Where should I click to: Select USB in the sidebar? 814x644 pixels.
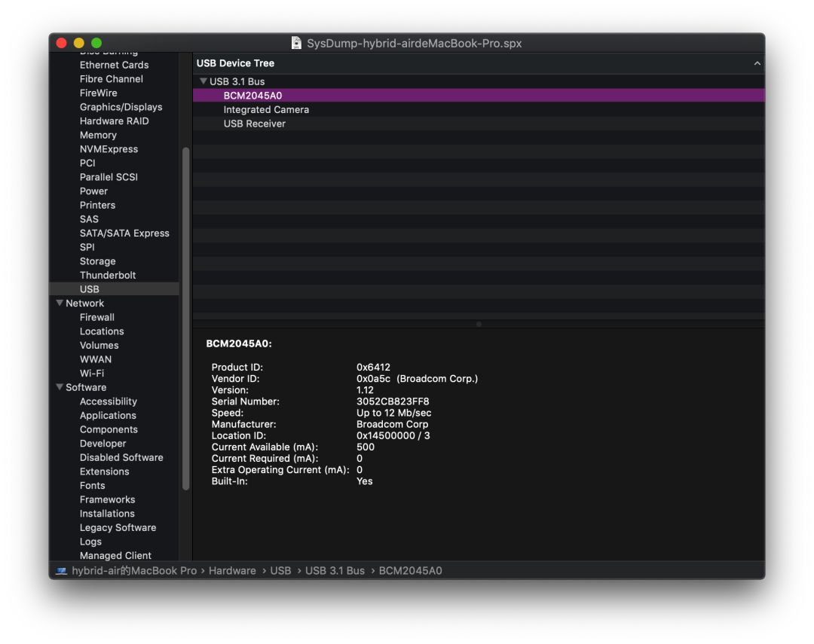click(114, 289)
